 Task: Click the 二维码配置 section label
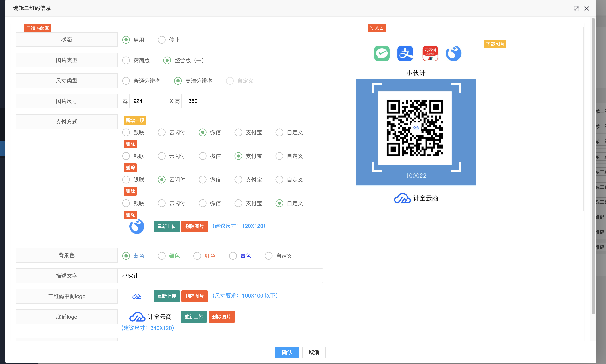(38, 28)
